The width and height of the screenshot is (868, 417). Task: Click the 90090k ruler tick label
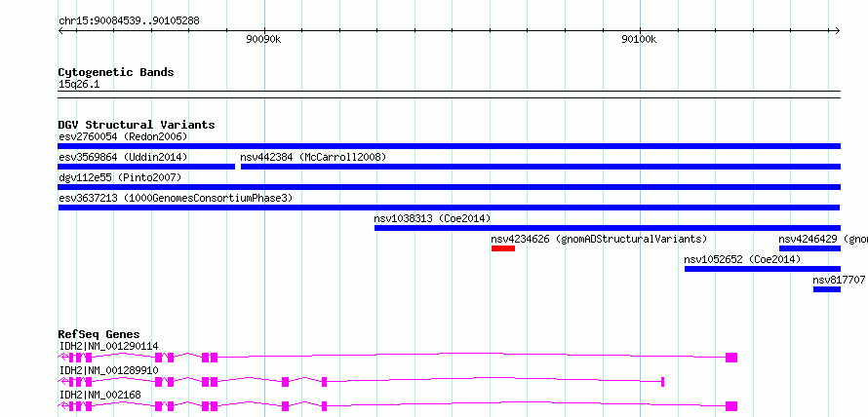tap(263, 39)
